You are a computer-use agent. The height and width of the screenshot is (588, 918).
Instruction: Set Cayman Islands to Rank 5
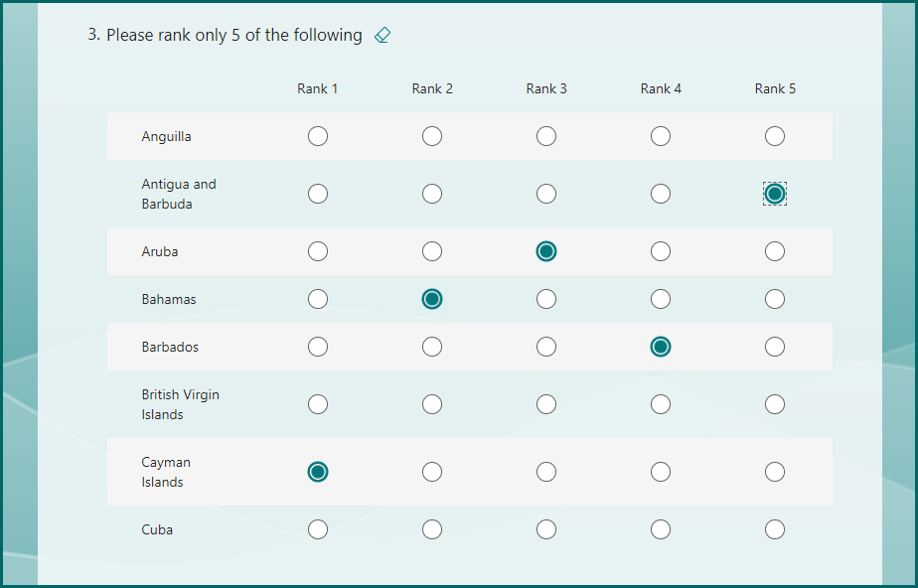pyautogui.click(x=775, y=472)
